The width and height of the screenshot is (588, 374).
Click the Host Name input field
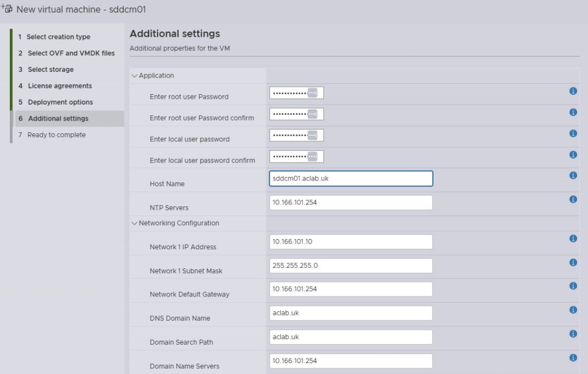(x=350, y=179)
